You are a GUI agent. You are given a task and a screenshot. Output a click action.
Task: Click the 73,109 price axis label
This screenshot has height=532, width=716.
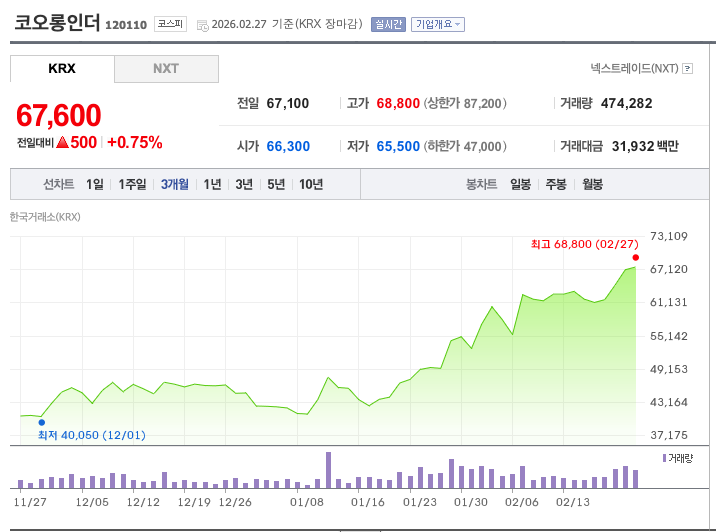pos(669,237)
